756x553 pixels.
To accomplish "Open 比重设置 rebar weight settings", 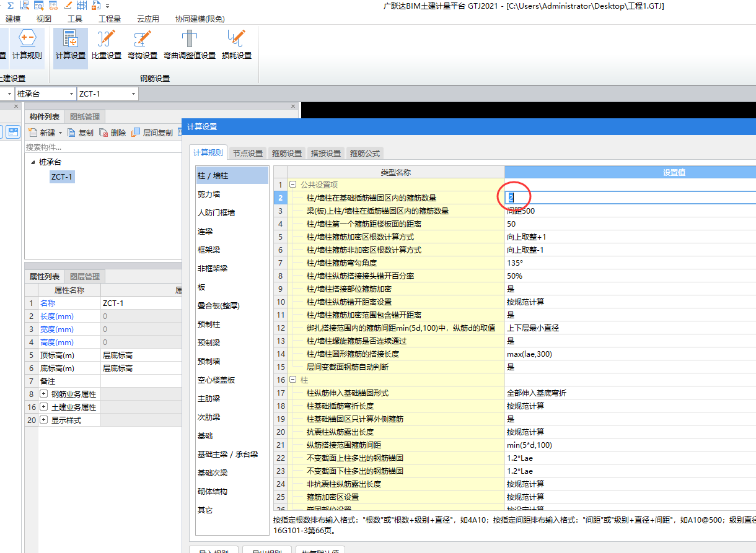I will point(106,45).
